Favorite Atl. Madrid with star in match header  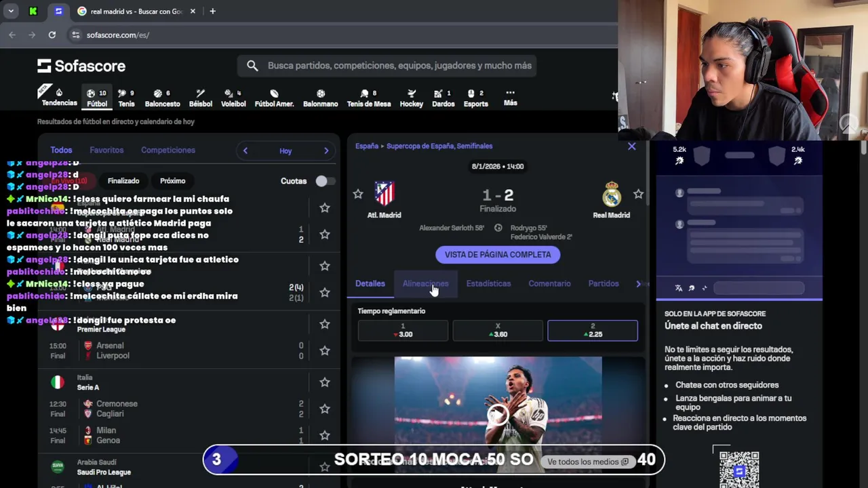(358, 195)
